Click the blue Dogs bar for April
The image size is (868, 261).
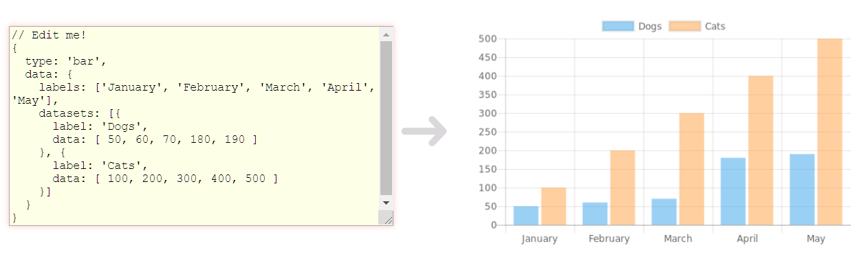tap(733, 191)
